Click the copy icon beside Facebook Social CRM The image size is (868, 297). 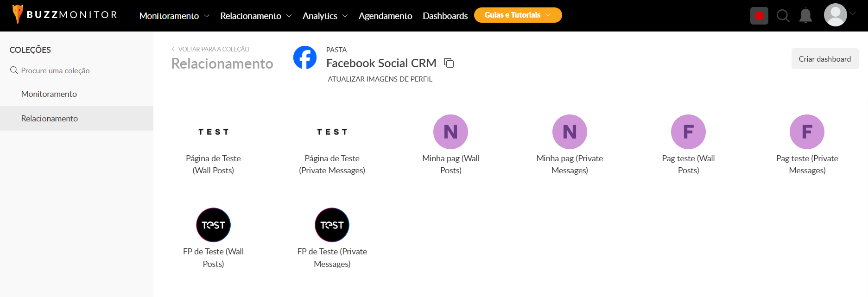pyautogui.click(x=449, y=63)
